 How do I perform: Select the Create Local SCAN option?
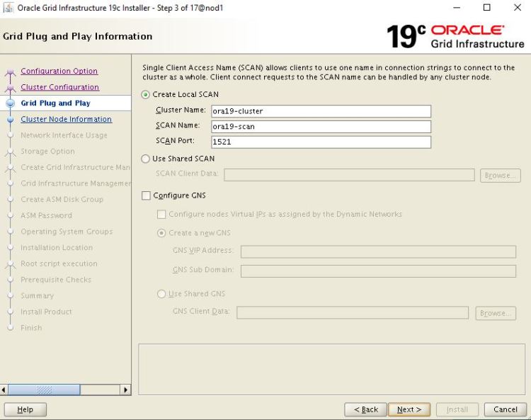click(x=147, y=95)
